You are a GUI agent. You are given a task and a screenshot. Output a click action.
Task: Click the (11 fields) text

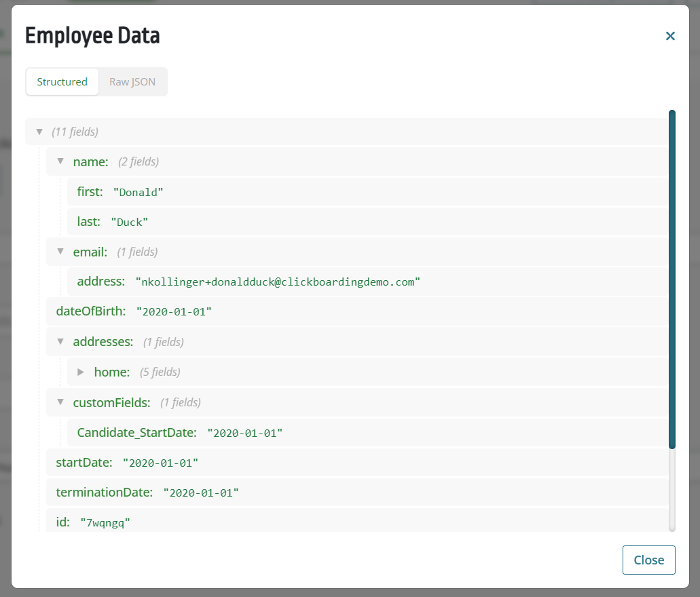[x=75, y=132]
